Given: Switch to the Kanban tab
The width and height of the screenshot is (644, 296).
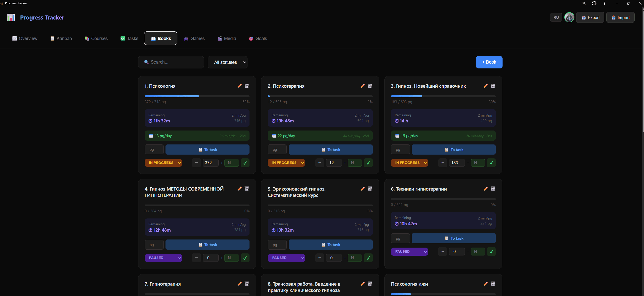Looking at the screenshot, I should (x=61, y=38).
